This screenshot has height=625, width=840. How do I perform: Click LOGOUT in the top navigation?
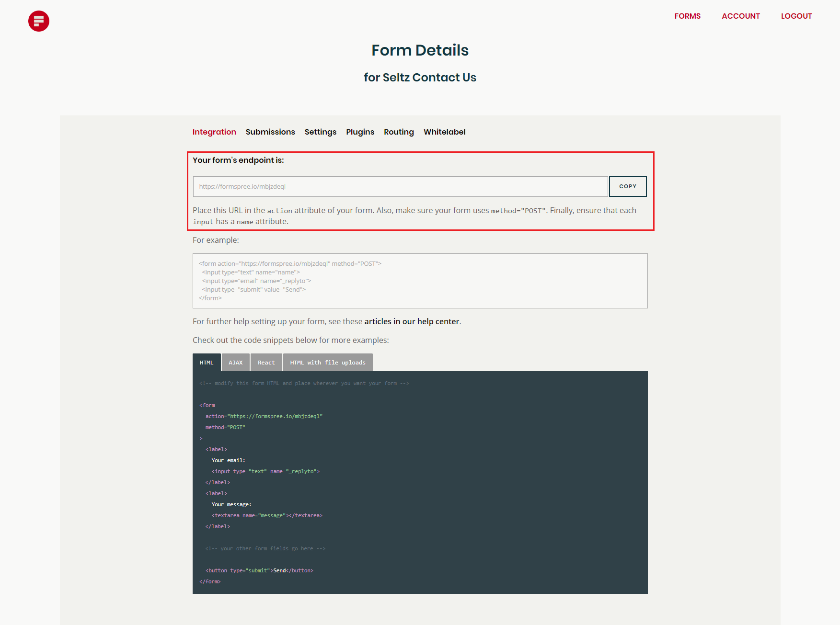(x=796, y=16)
